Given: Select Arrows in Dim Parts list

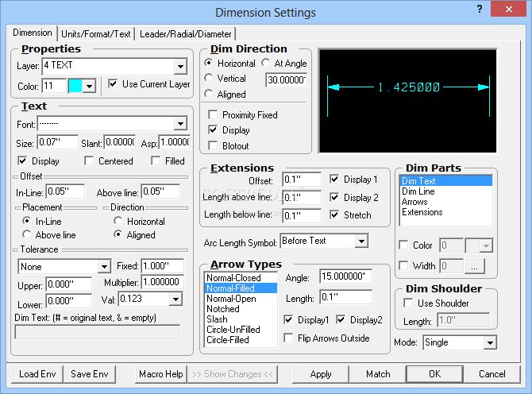Looking at the screenshot, I should click(445, 202).
